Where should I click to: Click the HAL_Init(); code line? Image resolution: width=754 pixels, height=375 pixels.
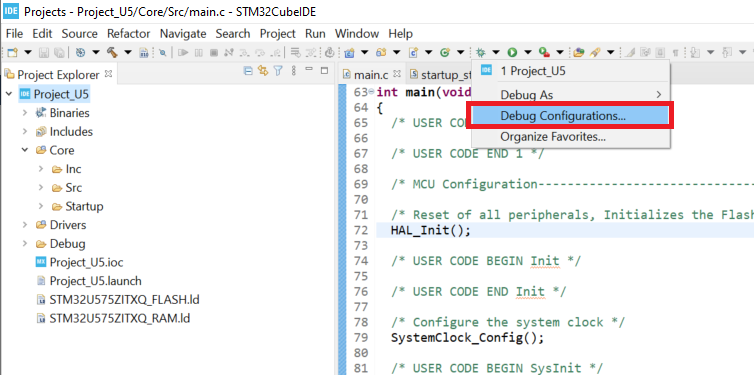pos(430,230)
